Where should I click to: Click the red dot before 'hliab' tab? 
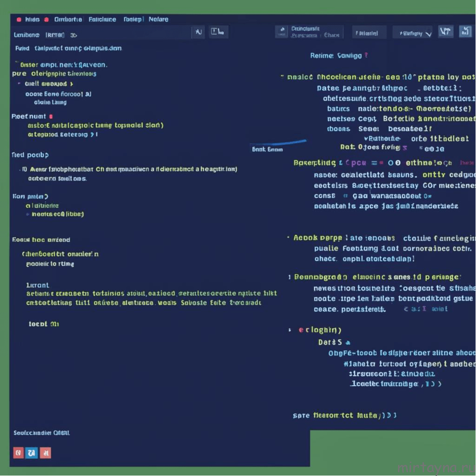[19, 20]
